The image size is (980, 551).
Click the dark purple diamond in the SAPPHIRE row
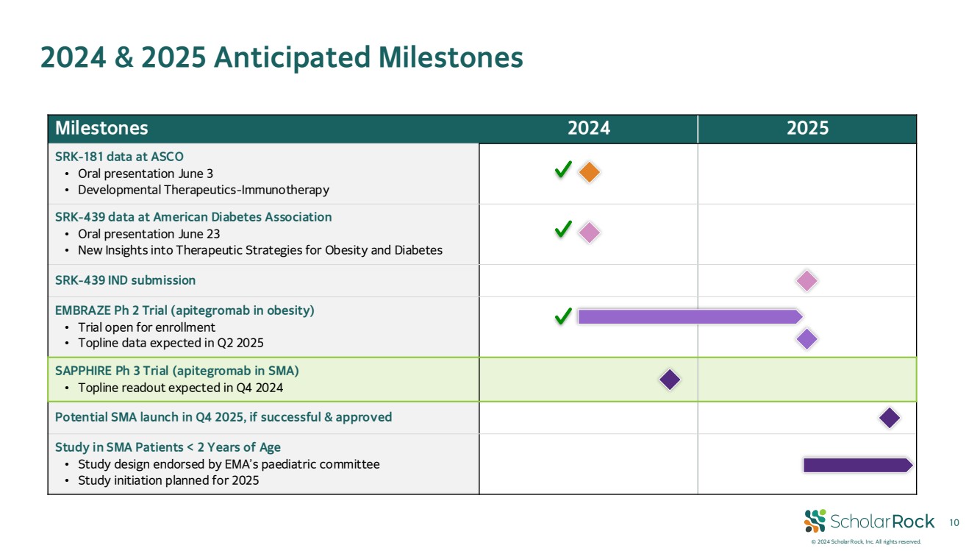tap(669, 380)
